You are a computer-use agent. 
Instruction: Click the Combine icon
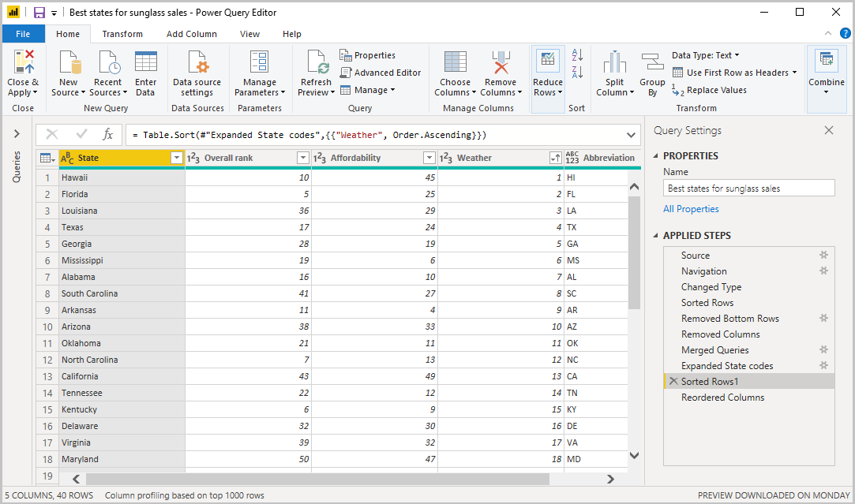827,61
